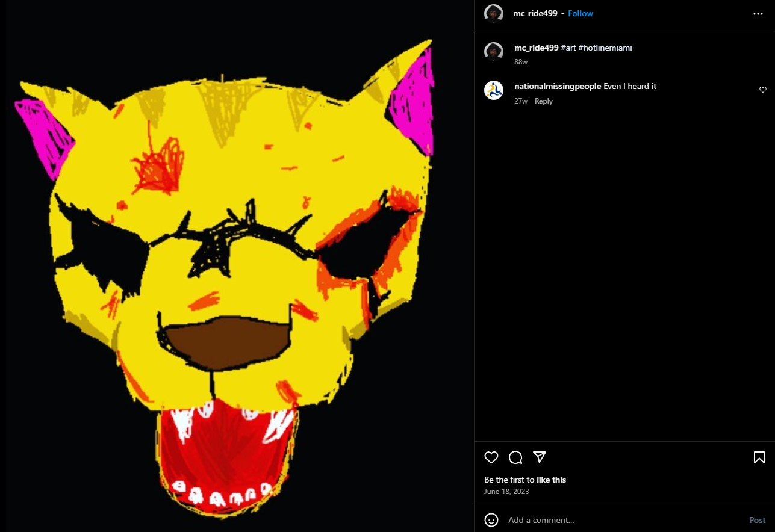Reply to the nationalmissingpeople comment
The width and height of the screenshot is (775, 532).
(544, 101)
